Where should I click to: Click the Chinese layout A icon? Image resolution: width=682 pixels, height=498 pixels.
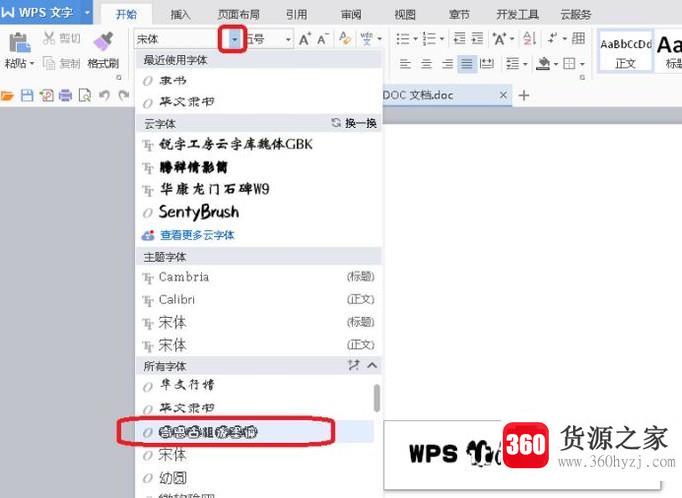(499, 39)
